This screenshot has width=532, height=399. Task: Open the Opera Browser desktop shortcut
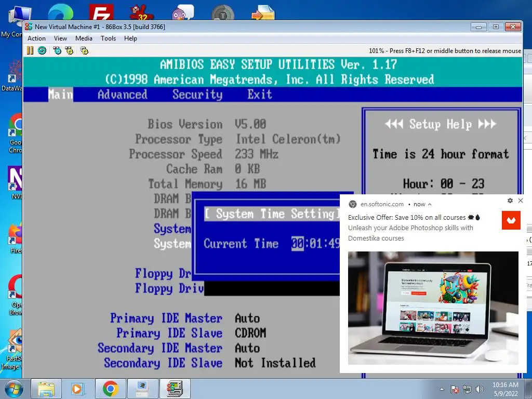tap(15, 295)
